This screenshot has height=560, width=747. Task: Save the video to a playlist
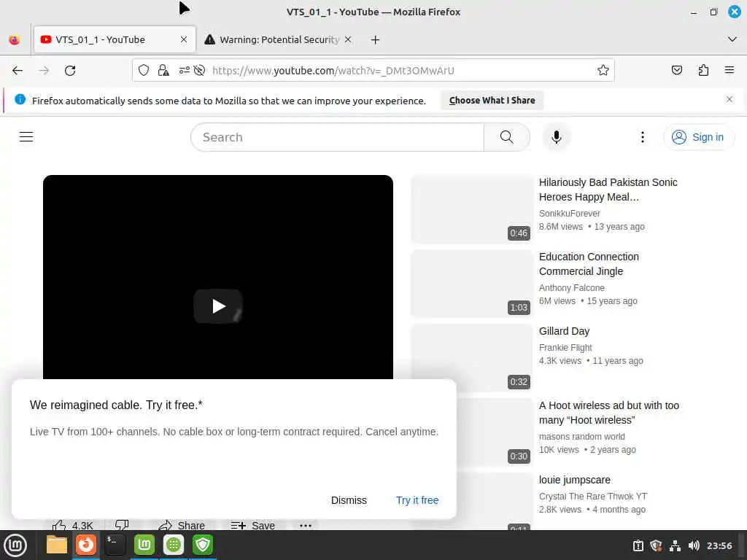[253, 525]
